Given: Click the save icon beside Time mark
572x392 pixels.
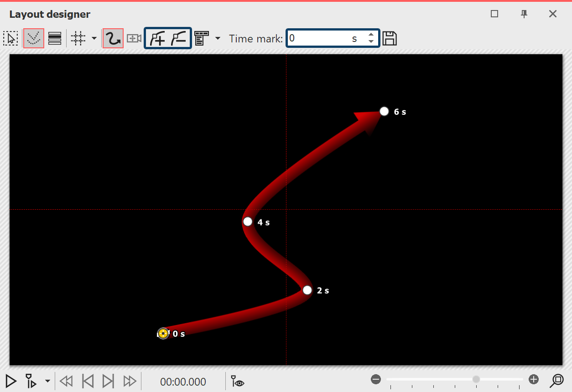Looking at the screenshot, I should tap(389, 39).
